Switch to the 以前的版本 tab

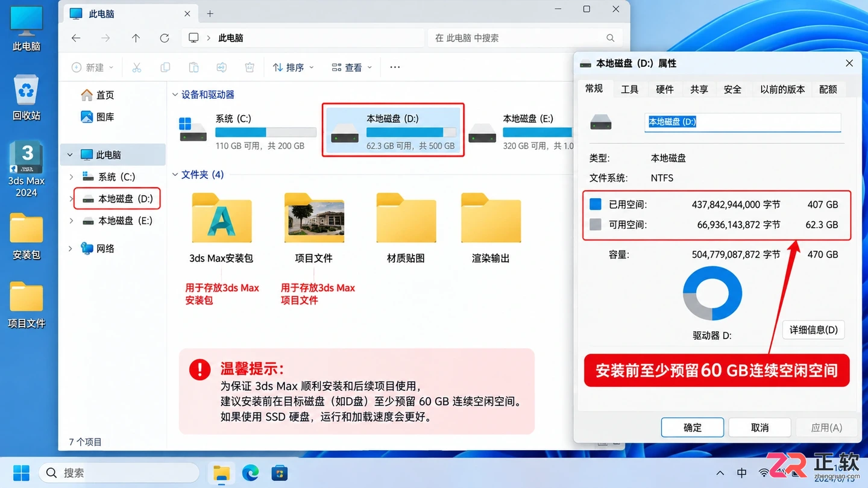point(782,89)
